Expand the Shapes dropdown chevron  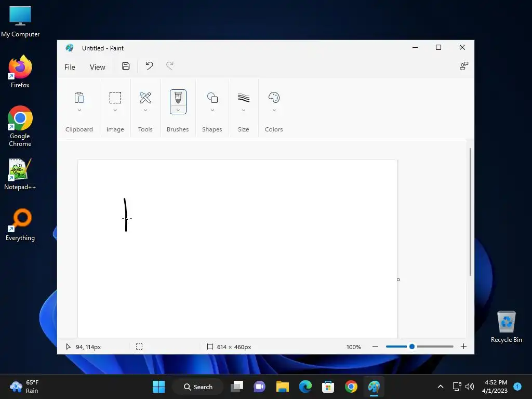click(212, 110)
